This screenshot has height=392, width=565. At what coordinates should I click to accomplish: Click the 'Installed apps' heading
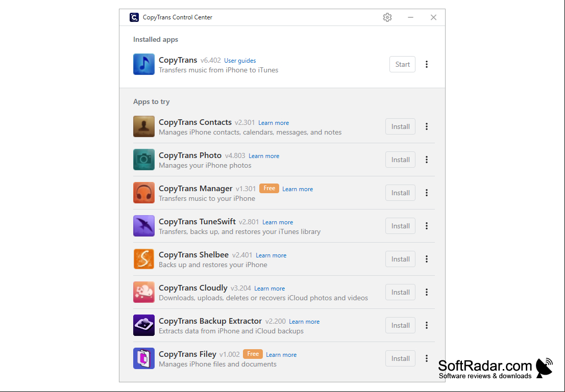(156, 39)
